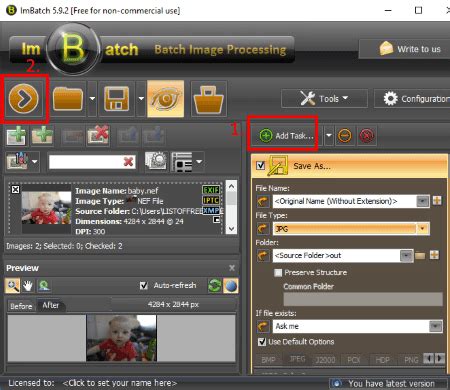Move format tabs right with the arrow
450x390 pixels.
[440, 358]
